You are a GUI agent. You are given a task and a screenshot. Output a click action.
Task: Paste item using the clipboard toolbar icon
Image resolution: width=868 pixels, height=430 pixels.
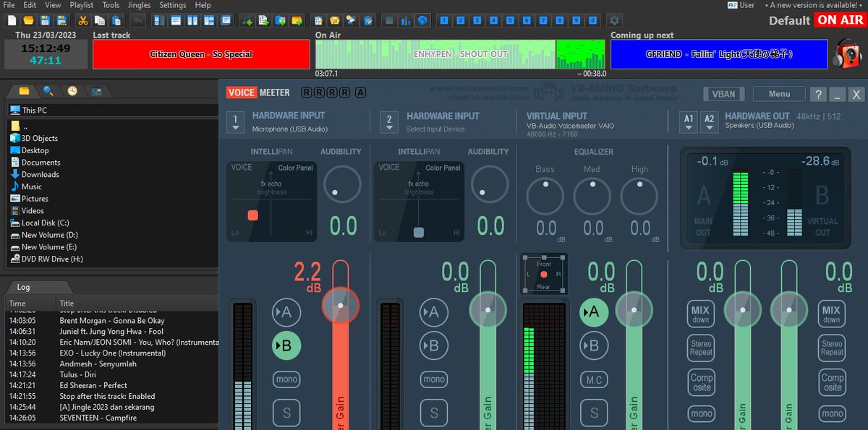(116, 20)
